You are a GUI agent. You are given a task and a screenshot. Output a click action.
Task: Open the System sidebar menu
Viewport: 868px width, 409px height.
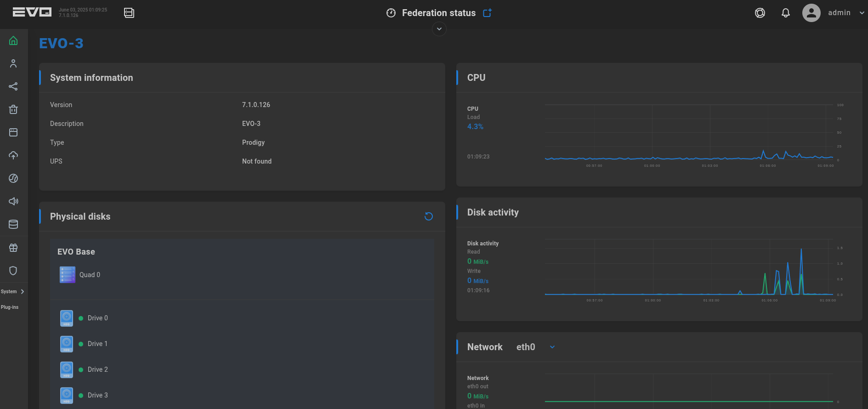click(9, 291)
